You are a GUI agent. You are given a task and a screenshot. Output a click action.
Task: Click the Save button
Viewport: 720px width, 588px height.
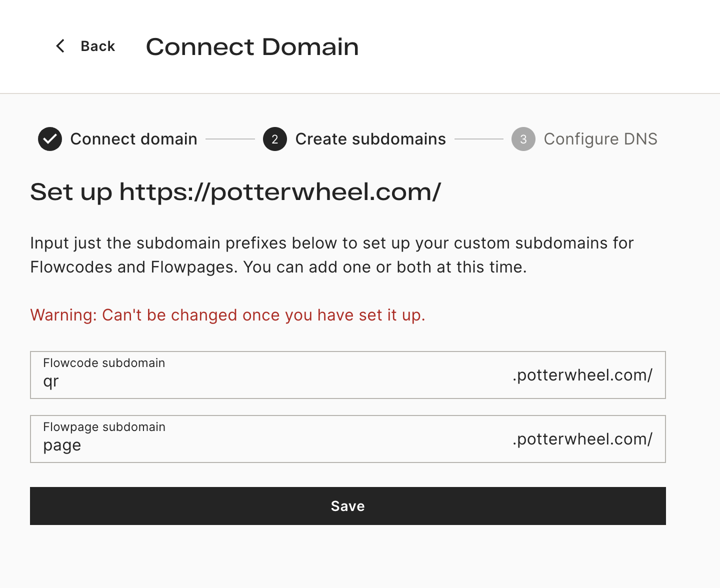(x=348, y=506)
